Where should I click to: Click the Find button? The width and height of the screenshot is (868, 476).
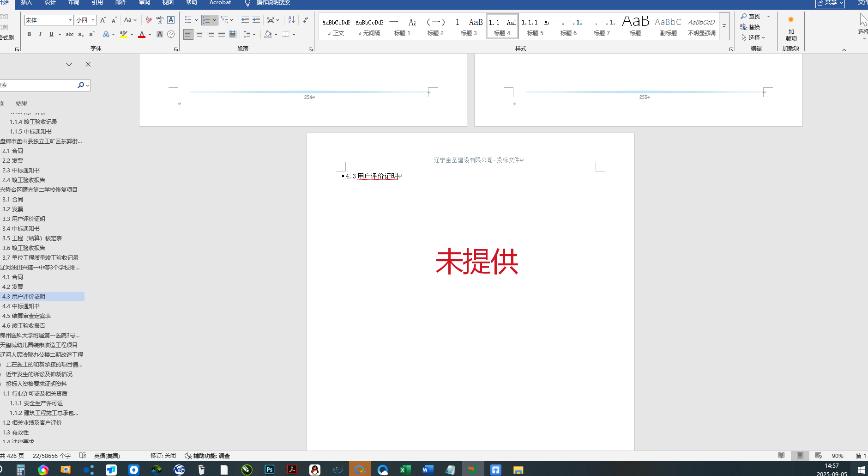tap(751, 17)
